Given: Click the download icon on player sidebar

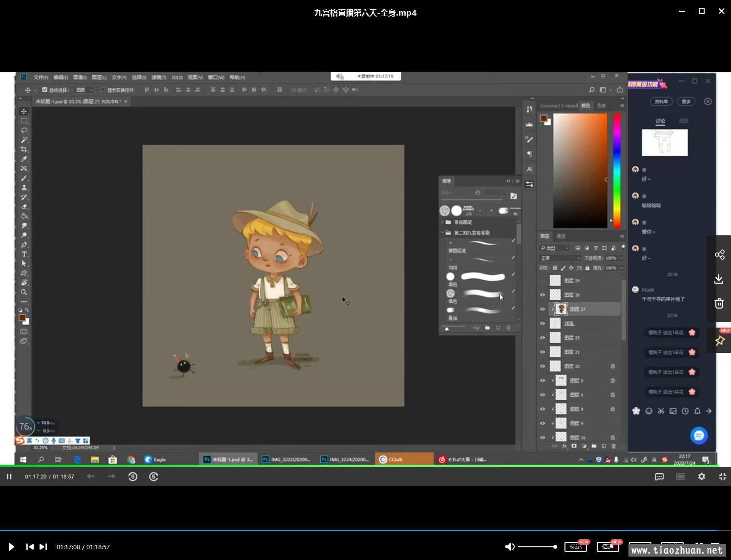Looking at the screenshot, I should pyautogui.click(x=719, y=279).
